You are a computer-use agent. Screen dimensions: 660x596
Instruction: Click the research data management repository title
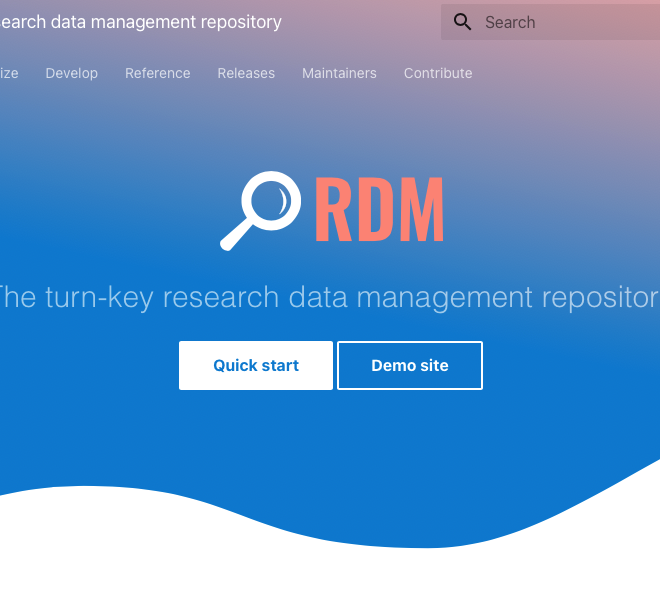tap(141, 22)
